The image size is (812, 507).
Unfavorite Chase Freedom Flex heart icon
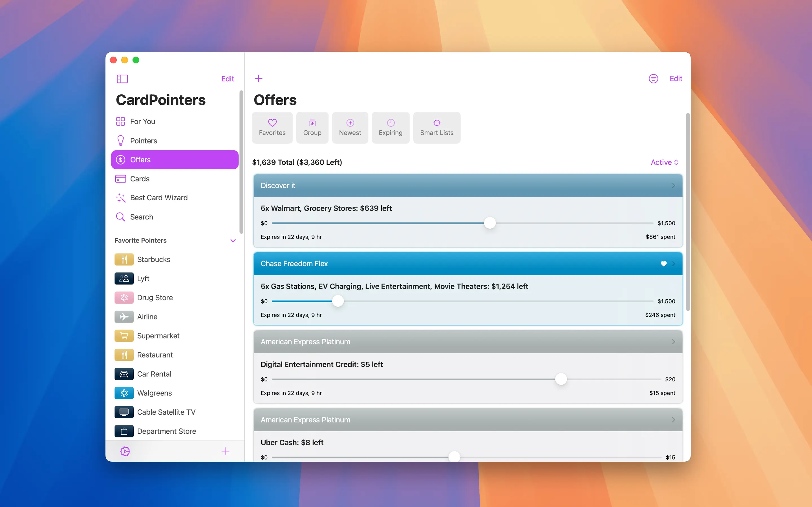click(663, 264)
